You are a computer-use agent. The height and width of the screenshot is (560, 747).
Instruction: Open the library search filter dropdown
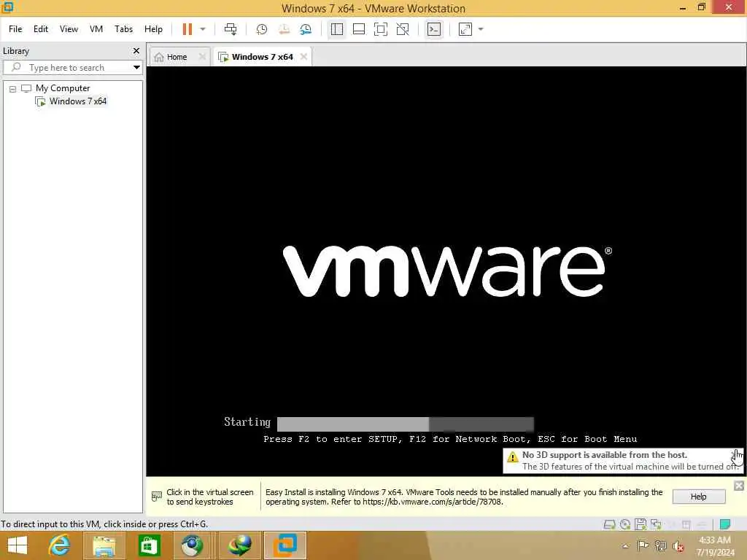pos(136,68)
